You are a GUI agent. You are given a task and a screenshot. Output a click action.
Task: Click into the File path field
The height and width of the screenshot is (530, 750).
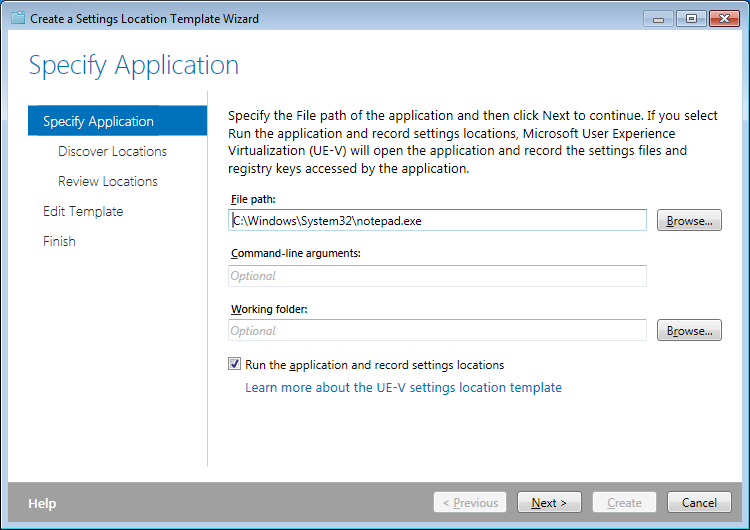pos(437,221)
